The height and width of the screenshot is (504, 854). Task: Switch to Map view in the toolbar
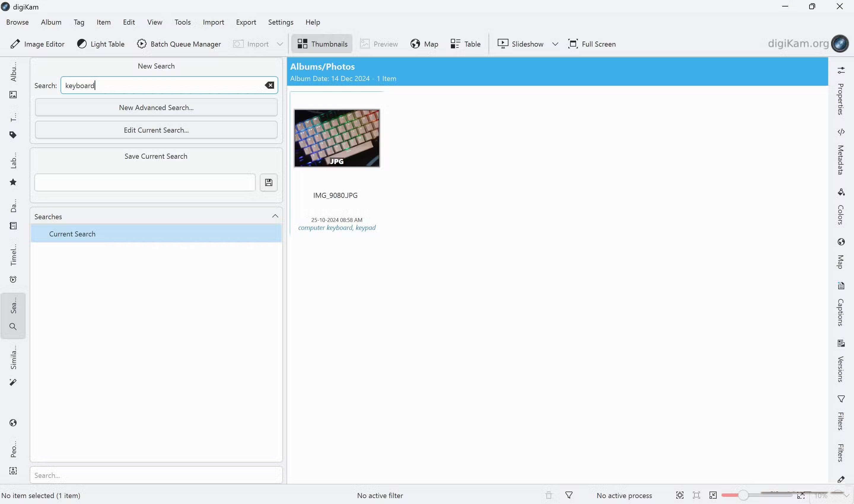tap(424, 44)
